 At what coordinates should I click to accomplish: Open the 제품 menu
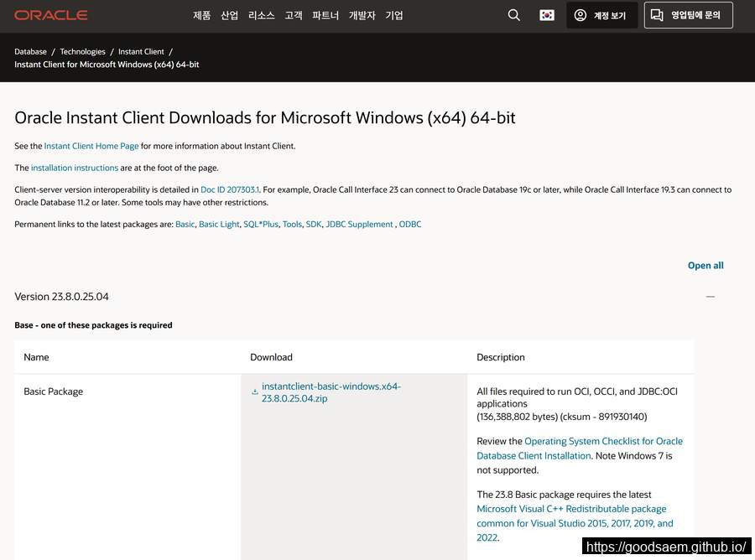(x=201, y=15)
